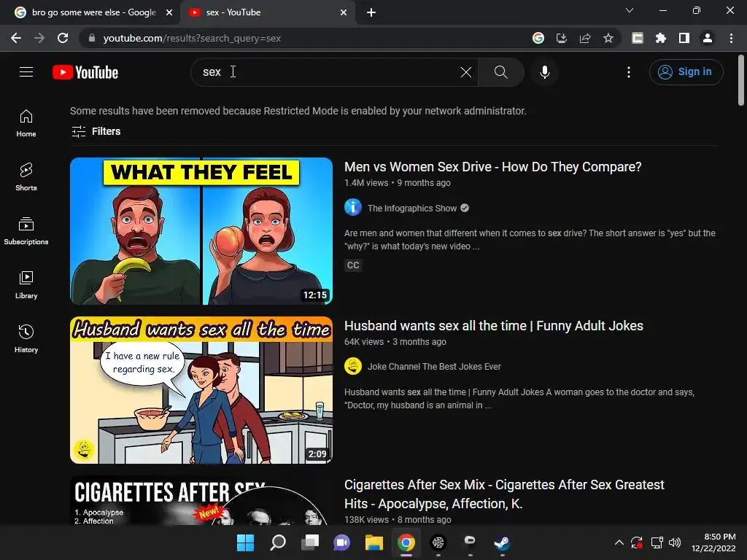Click Joke Channel avatar icon
Viewport: 747px width, 560px height.
(x=353, y=366)
